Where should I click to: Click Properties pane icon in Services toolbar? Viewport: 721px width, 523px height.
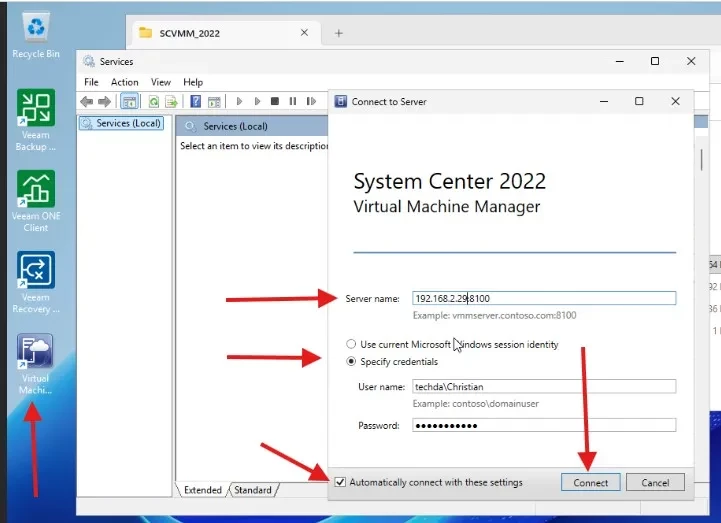[x=214, y=101]
